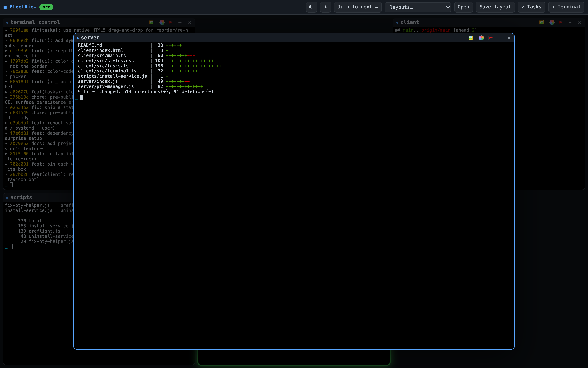Click README.md row in diff stat
The height and width of the screenshot is (368, 588).
[x=130, y=45]
